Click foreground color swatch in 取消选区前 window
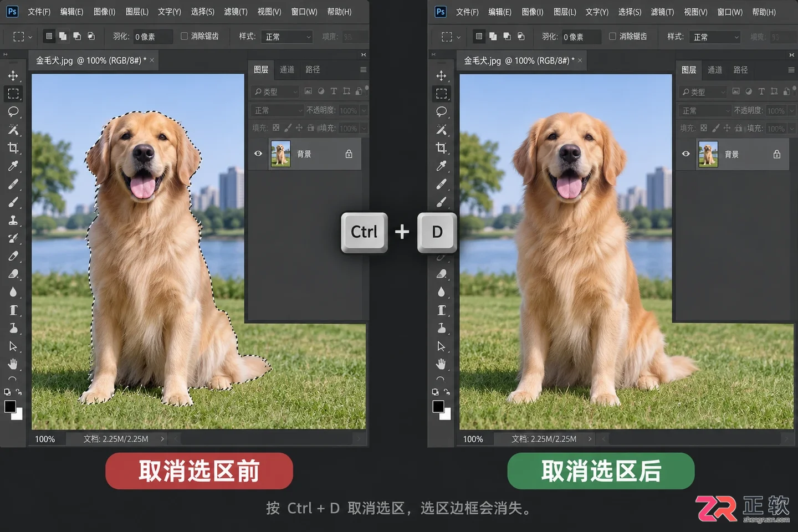Image resolution: width=798 pixels, height=532 pixels. point(9,406)
